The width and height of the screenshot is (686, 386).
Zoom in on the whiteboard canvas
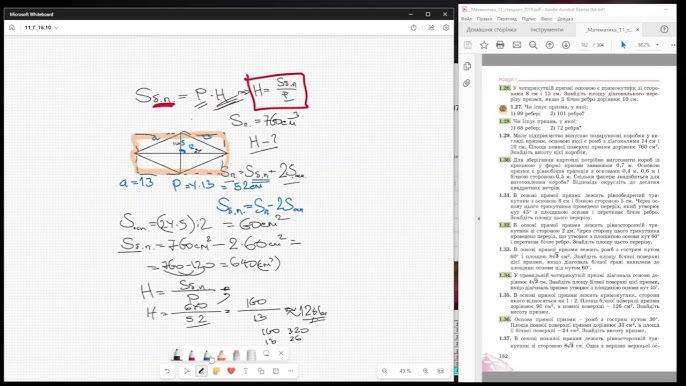425,371
